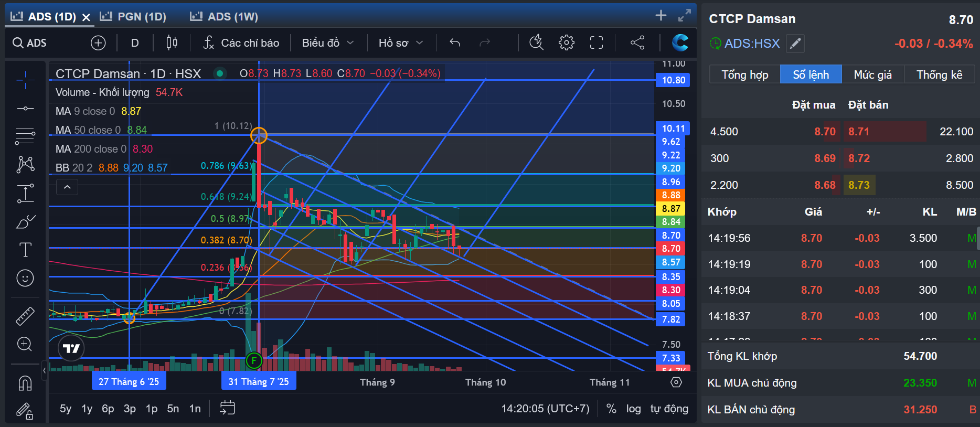Screen dimensions: 980x427
Task: Close the ADS (1D) tab
Action: tap(87, 17)
